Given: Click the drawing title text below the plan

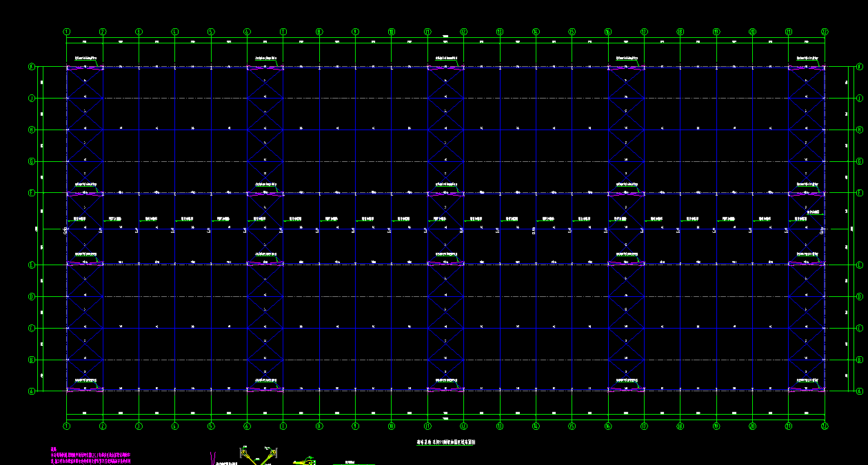Looking at the screenshot, I should click(446, 443).
